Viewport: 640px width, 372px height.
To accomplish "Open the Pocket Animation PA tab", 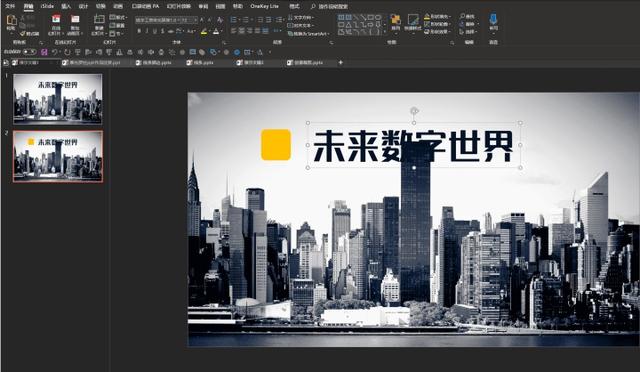I will 145,6.
